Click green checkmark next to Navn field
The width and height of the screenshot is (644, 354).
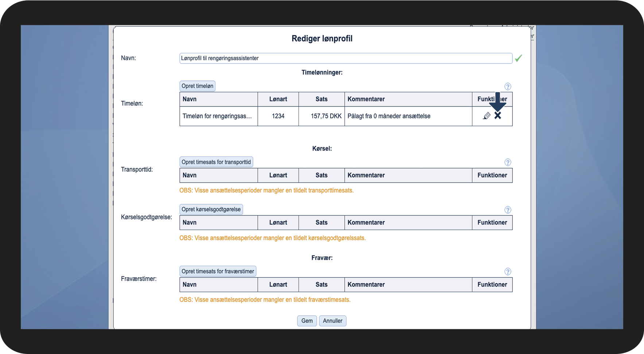click(518, 58)
